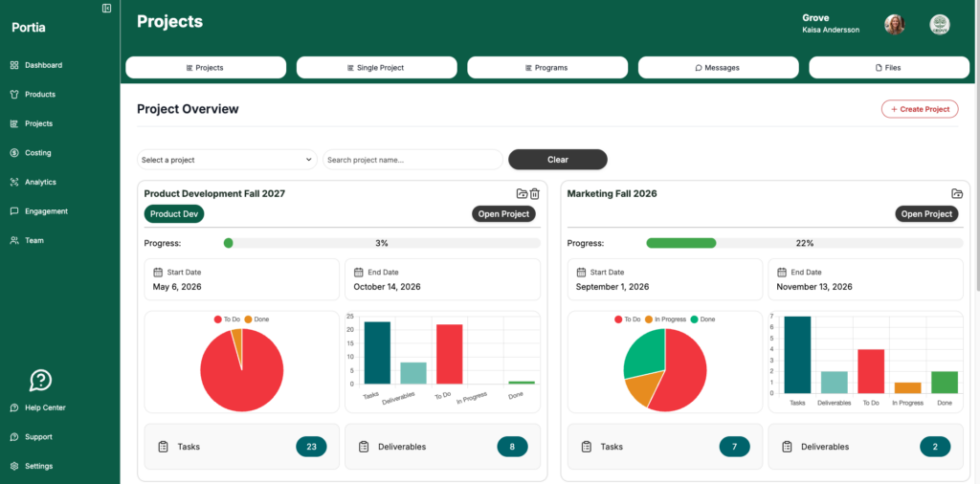Screen dimensions: 980x484
Task: Click calendar icon beside November 13, 2026 end date
Action: [x=782, y=273]
